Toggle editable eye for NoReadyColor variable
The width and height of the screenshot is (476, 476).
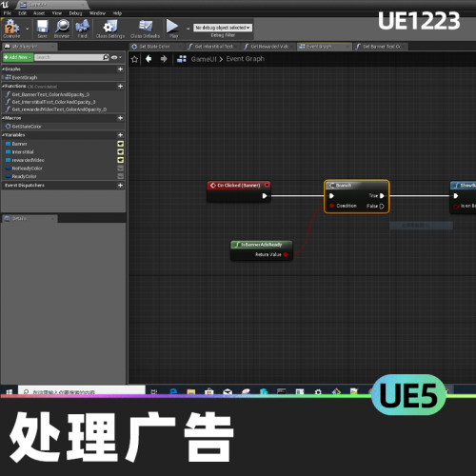click(120, 169)
